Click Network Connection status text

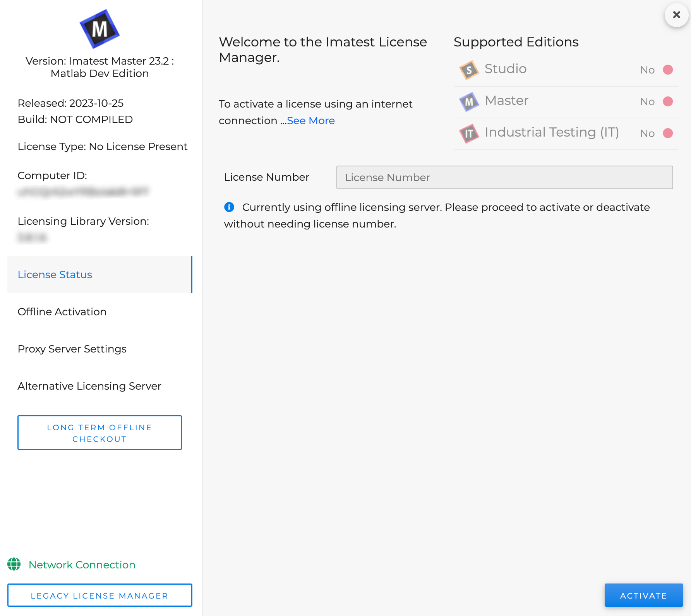pos(82,565)
